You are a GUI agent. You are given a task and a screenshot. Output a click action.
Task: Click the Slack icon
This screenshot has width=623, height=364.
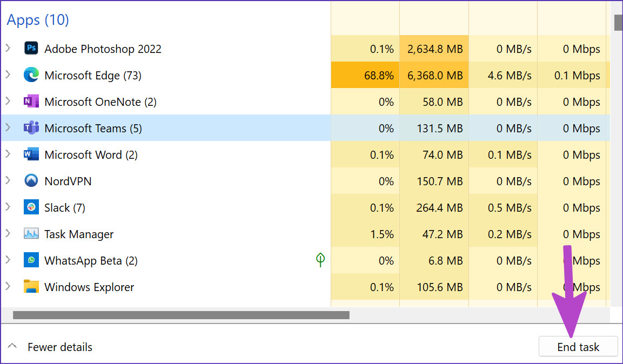[x=31, y=207]
